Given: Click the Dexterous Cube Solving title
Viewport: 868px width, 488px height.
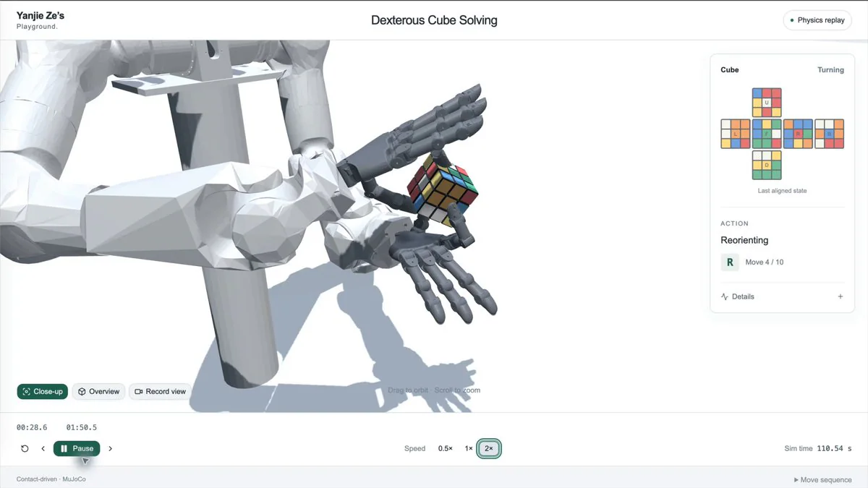Looking at the screenshot, I should pos(434,20).
